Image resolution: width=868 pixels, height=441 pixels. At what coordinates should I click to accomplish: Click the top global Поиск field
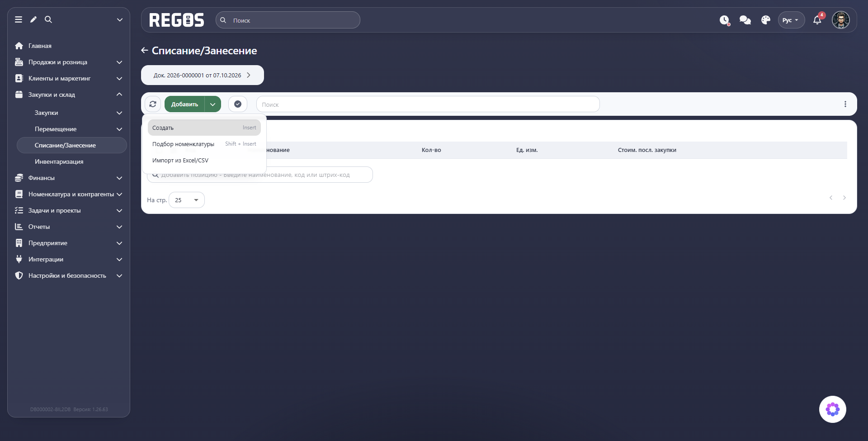[x=288, y=20]
